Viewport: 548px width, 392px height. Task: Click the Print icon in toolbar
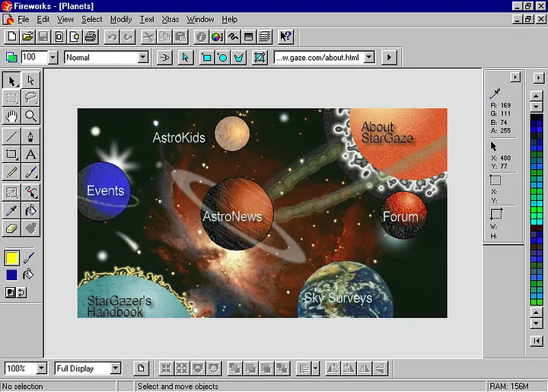click(x=91, y=36)
